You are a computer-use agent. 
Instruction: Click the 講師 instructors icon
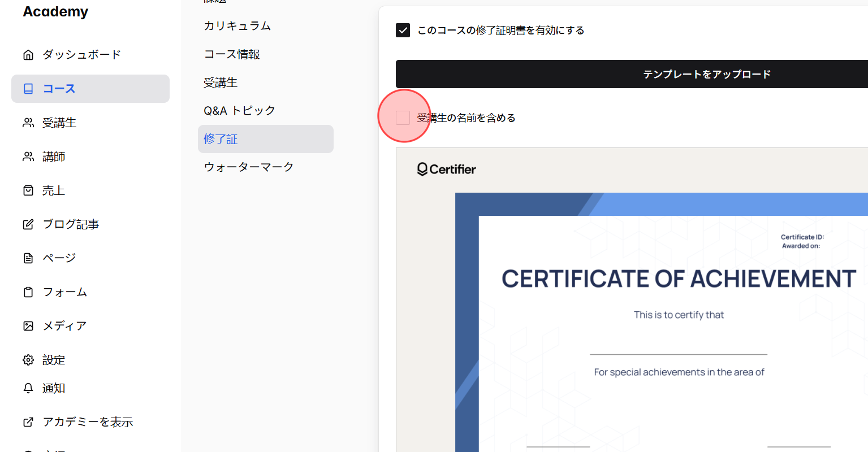pyautogui.click(x=28, y=156)
